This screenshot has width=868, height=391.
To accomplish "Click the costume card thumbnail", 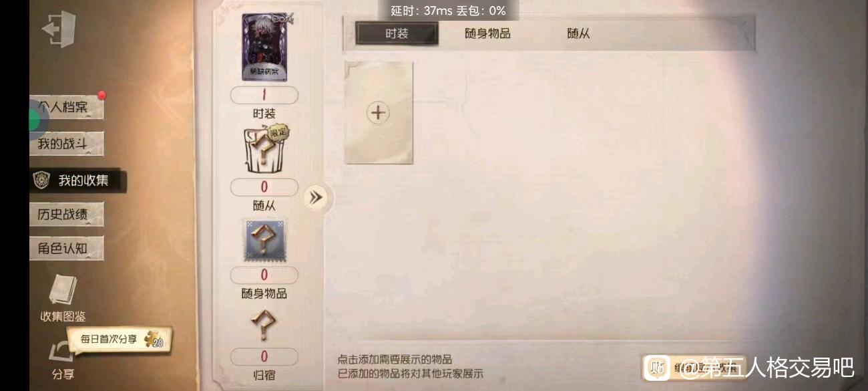I will tap(264, 47).
